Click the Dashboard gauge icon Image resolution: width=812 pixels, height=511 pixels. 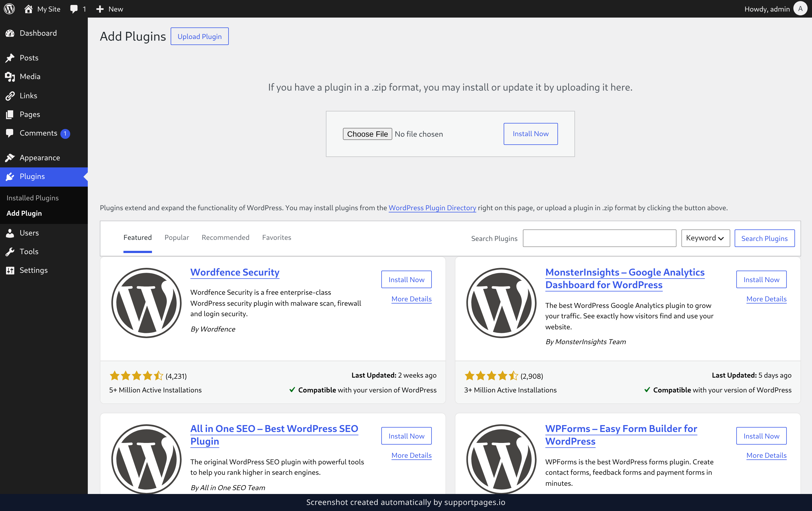click(x=10, y=33)
